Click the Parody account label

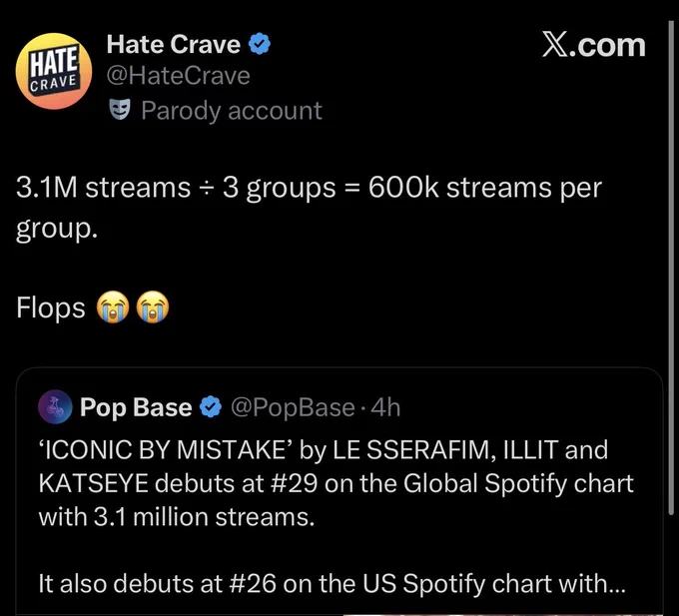[232, 111]
